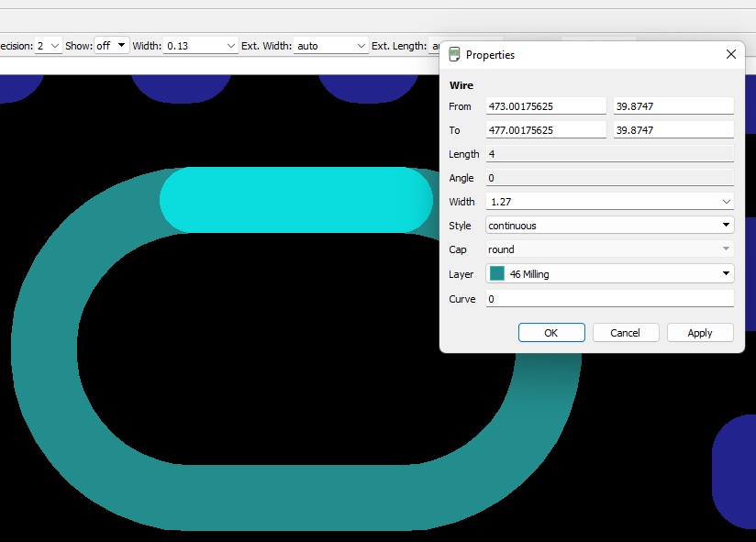Cancel the Properties dialog
The width and height of the screenshot is (756, 542).
coord(626,333)
